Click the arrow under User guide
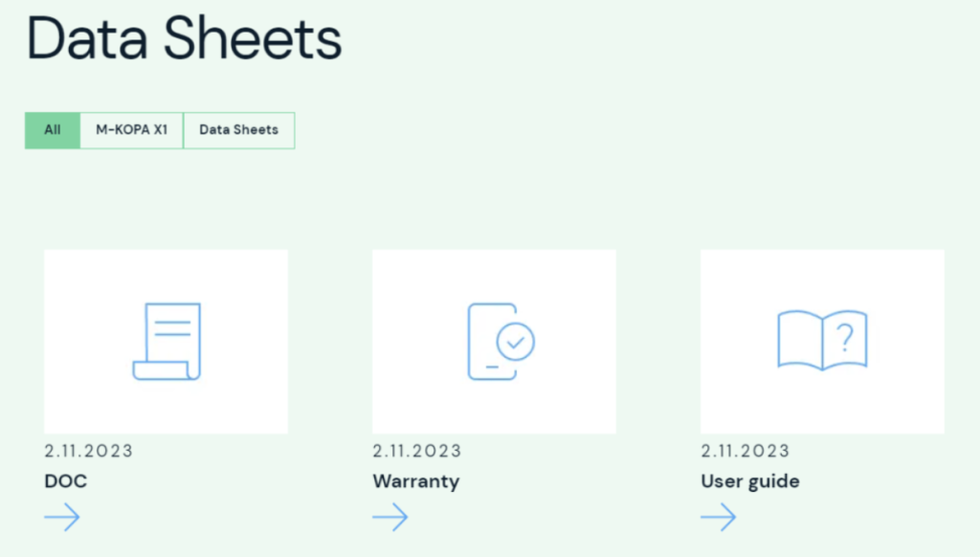The width and height of the screenshot is (980, 557). point(718,517)
